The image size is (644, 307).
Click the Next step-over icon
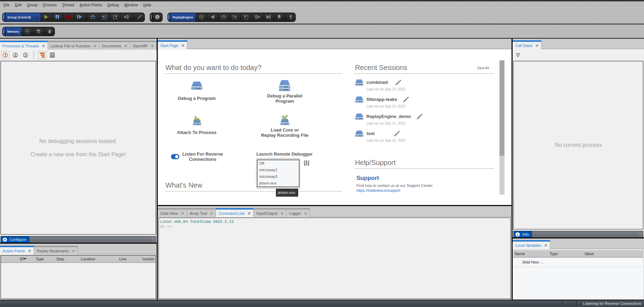93,17
